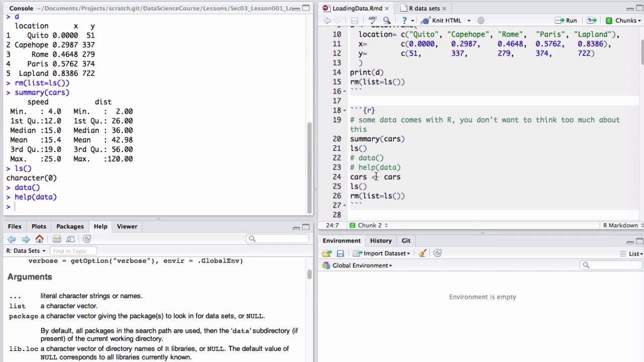Go back to previous help topic
This screenshot has width=644, height=362.
12,239
